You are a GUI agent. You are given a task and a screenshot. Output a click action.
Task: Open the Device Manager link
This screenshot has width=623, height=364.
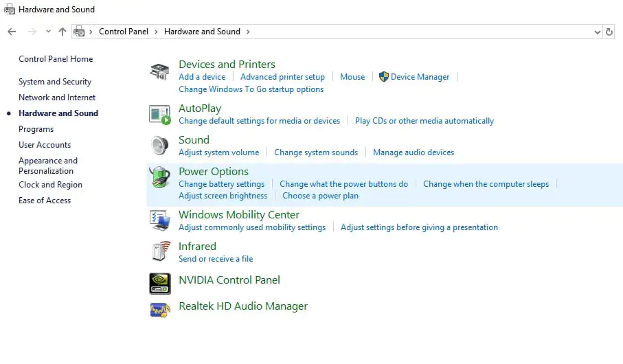click(x=420, y=77)
